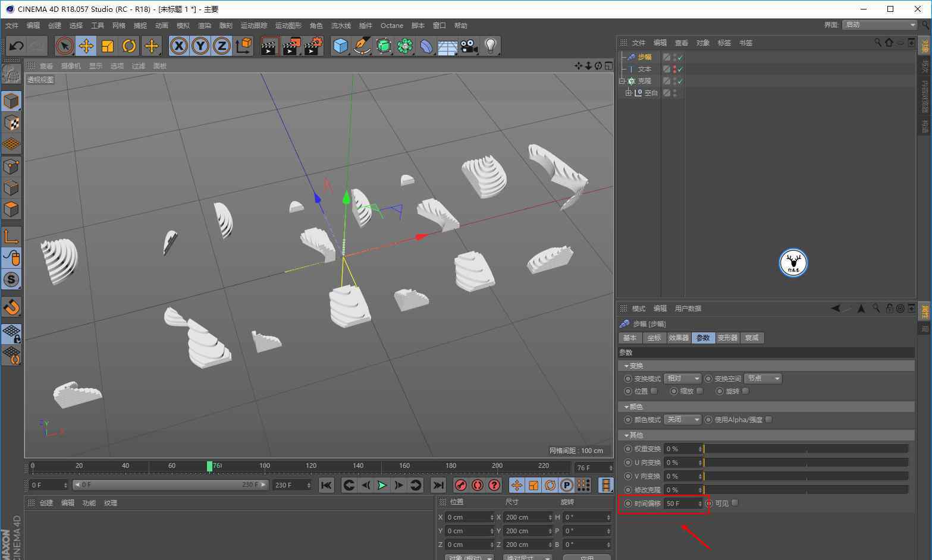The width and height of the screenshot is (932, 560).
Task: Toggle Z axis lock
Action: [222, 46]
